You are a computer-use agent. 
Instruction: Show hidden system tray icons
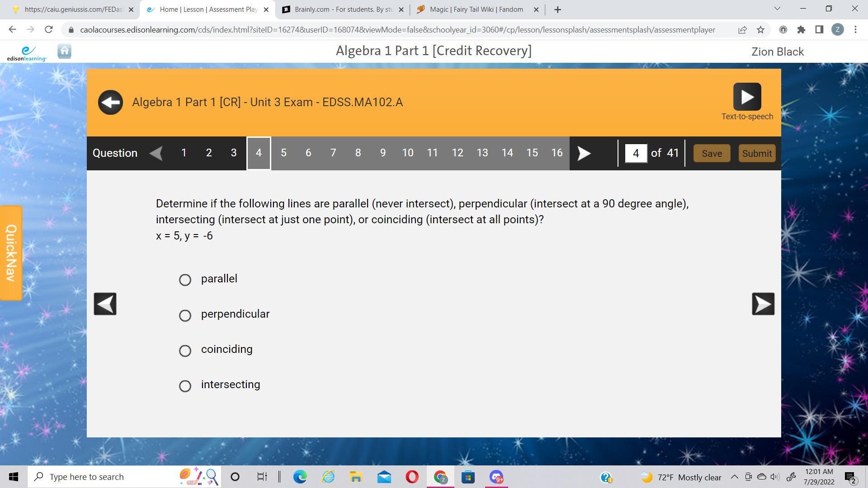[x=734, y=477]
